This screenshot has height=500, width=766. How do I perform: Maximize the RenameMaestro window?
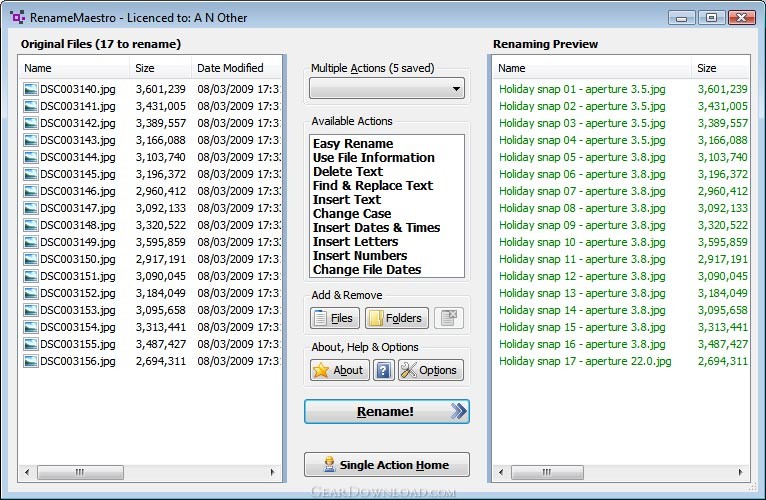pyautogui.click(x=711, y=18)
